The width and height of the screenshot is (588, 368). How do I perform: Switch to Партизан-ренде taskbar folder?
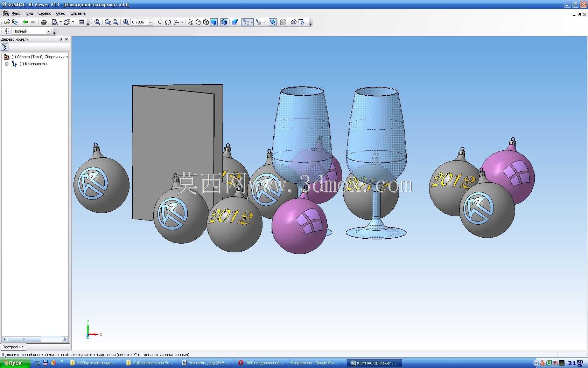[x=95, y=363]
